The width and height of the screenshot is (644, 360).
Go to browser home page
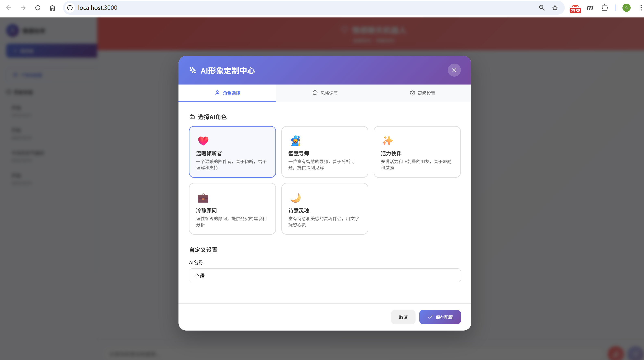click(x=52, y=8)
